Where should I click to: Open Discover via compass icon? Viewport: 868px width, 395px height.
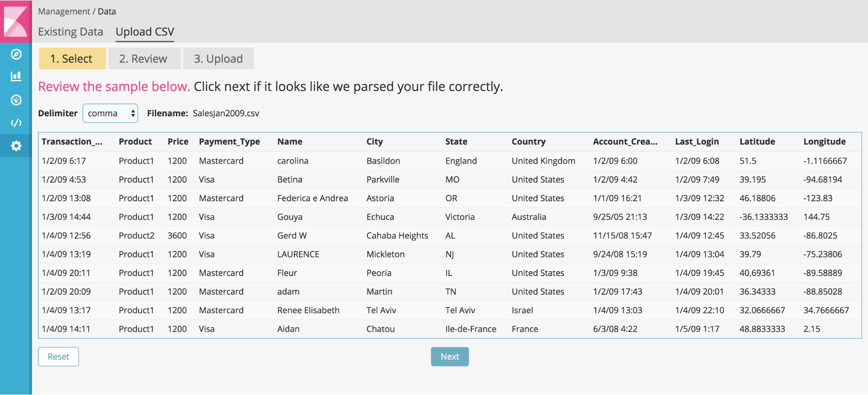pyautogui.click(x=16, y=54)
